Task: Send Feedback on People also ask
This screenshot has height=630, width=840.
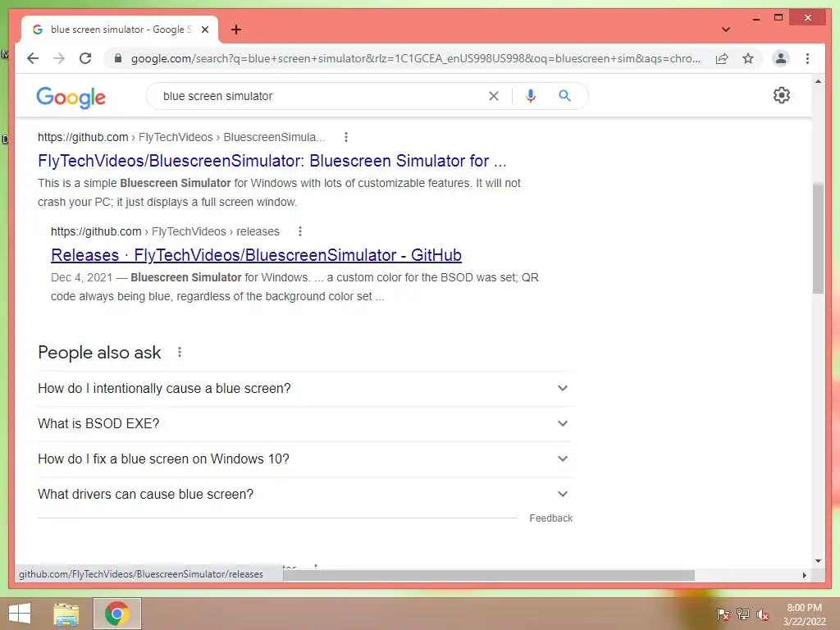Action: click(550, 518)
